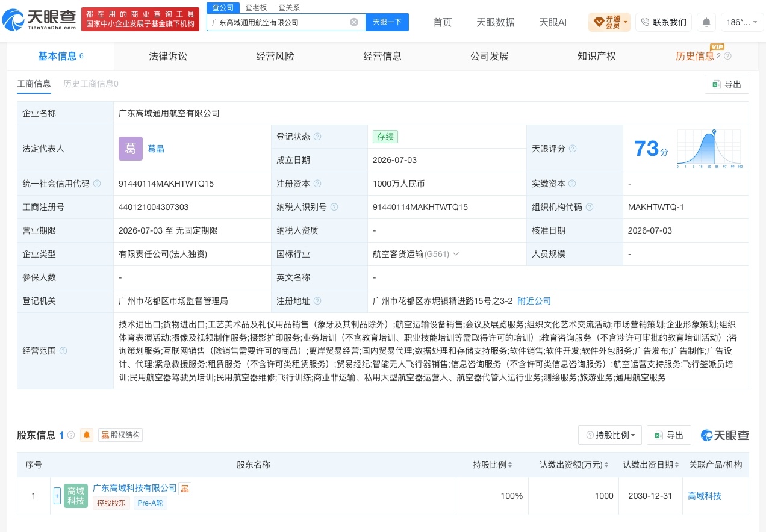The height and width of the screenshot is (532, 766).
Task: Click the help icon beside 实缴资本
Action: pyautogui.click(x=572, y=184)
